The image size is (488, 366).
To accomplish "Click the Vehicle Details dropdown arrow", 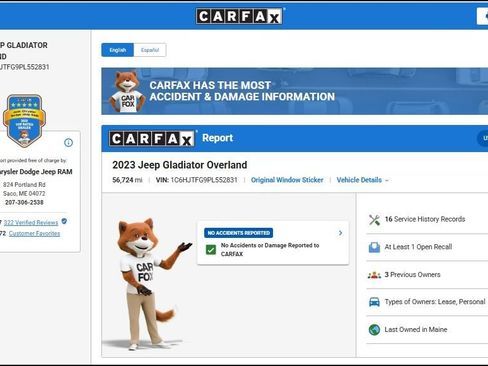I will click(387, 180).
